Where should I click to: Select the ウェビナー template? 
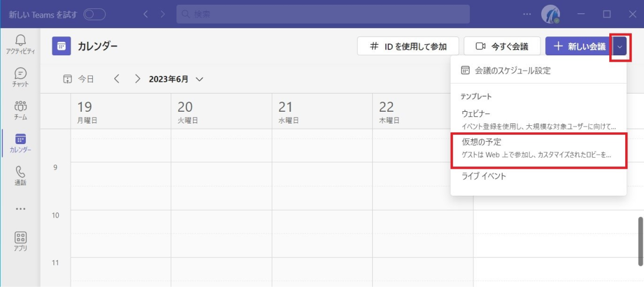click(x=539, y=119)
